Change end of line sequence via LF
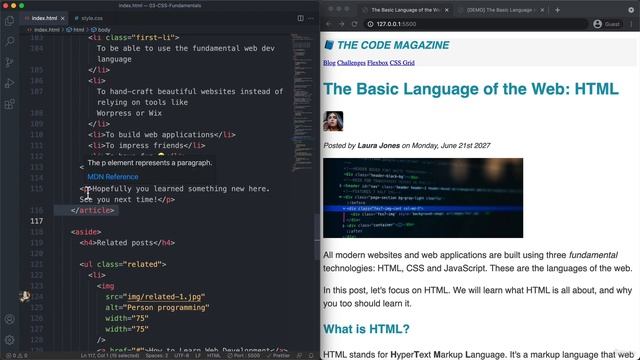This screenshot has width=640, height=360. [198, 356]
